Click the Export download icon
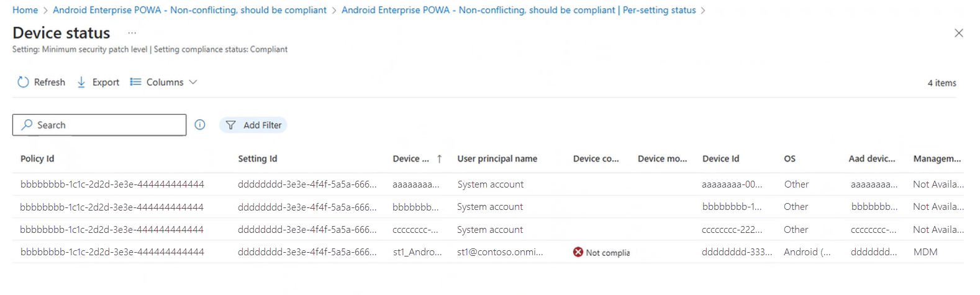This screenshot has height=295, width=980. point(81,82)
